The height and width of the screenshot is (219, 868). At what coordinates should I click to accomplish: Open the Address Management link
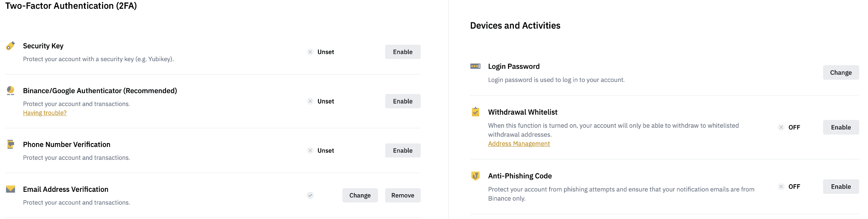tap(519, 144)
